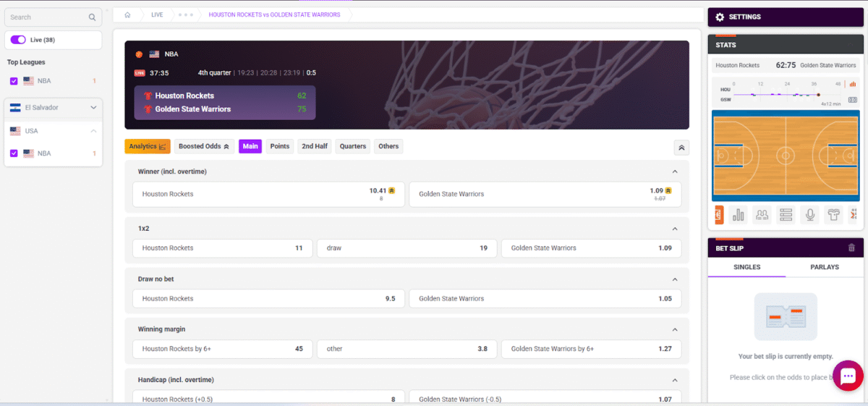Click the 37:35 game clock

click(x=159, y=73)
